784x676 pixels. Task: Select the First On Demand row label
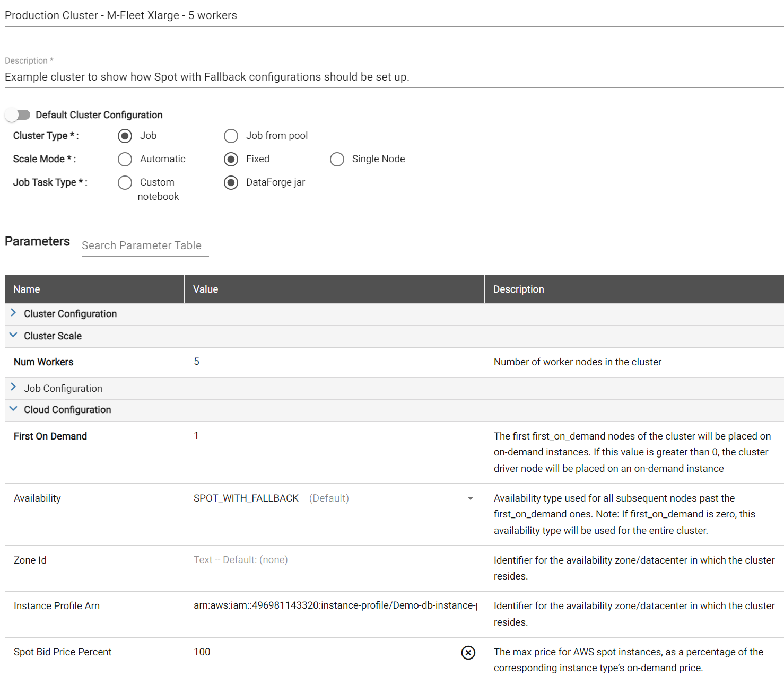pyautogui.click(x=50, y=436)
